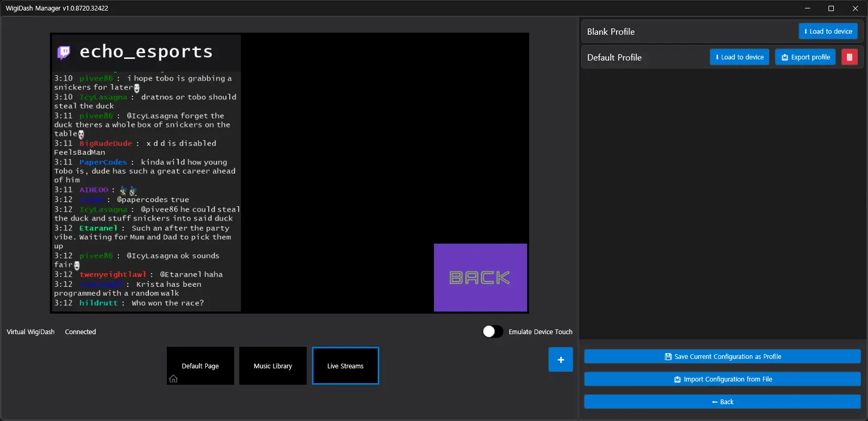The width and height of the screenshot is (868, 421).
Task: Select the Live Streams page
Action: pos(345,366)
